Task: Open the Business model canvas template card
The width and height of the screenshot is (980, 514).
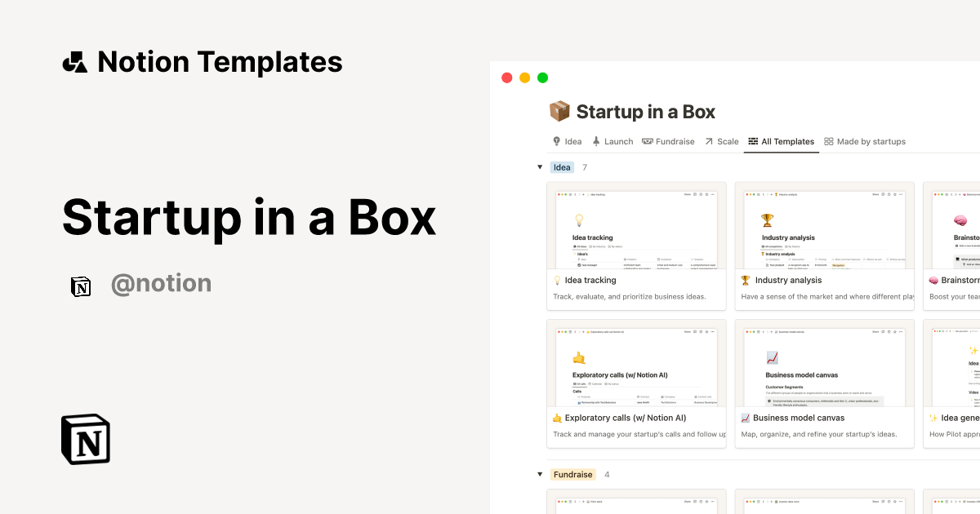Action: click(x=824, y=383)
